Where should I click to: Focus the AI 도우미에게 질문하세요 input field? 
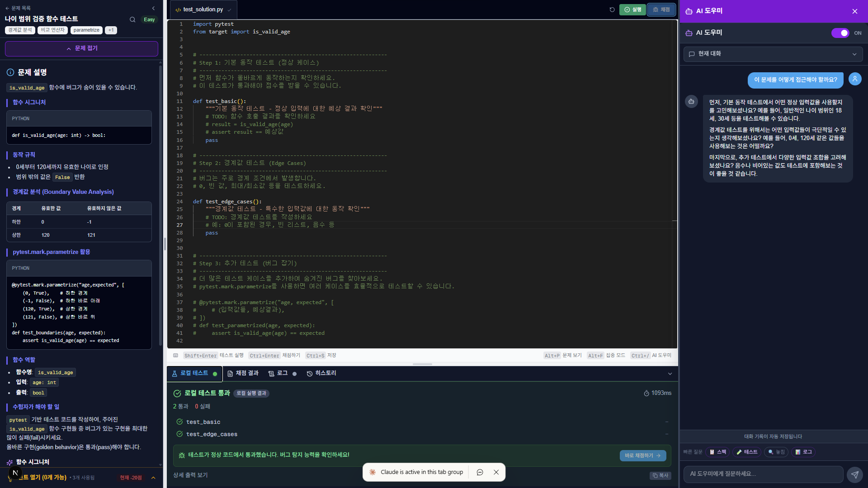point(763,474)
